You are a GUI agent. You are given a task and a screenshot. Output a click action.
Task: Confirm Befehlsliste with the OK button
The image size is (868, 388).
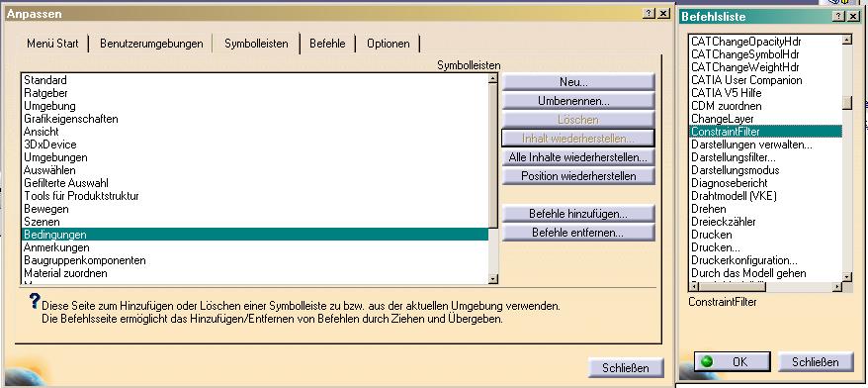(732, 362)
